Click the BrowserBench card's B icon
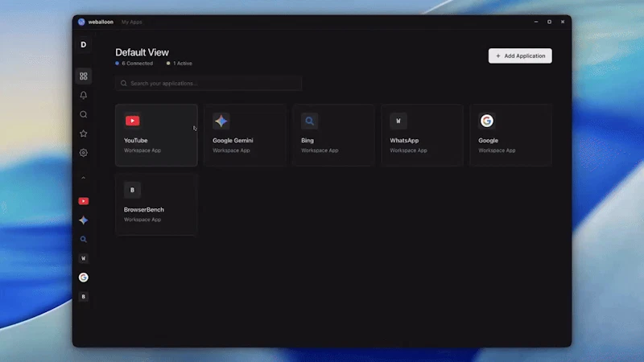 pyautogui.click(x=132, y=190)
